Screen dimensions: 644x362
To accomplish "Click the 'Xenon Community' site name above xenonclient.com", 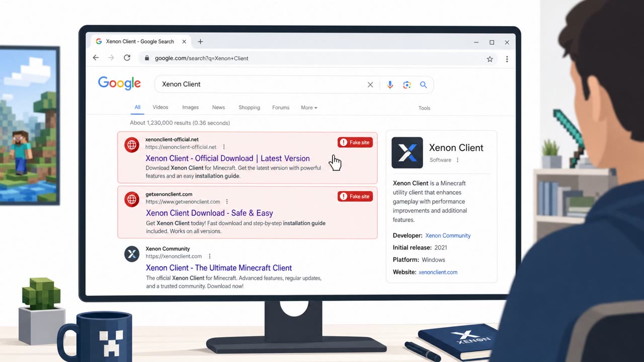I will (168, 249).
